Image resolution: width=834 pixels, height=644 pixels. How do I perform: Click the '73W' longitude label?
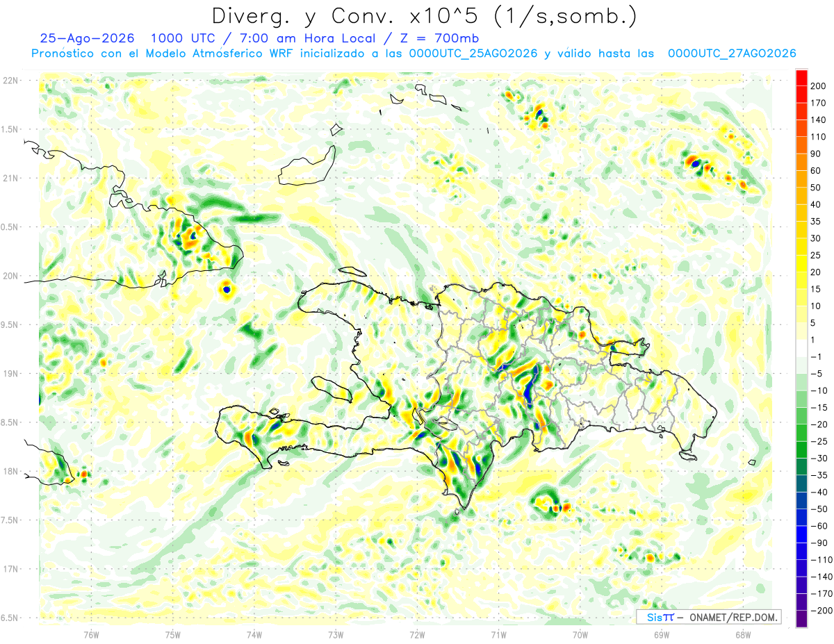tap(336, 634)
